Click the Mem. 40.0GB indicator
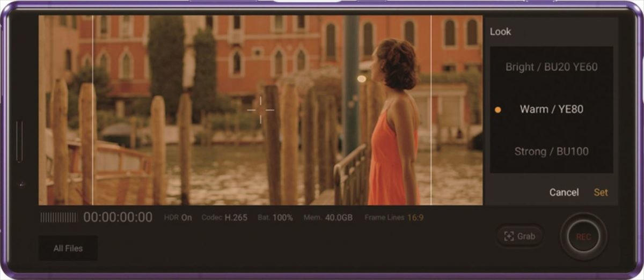Viewport: 644px width, 280px height. pos(328,218)
